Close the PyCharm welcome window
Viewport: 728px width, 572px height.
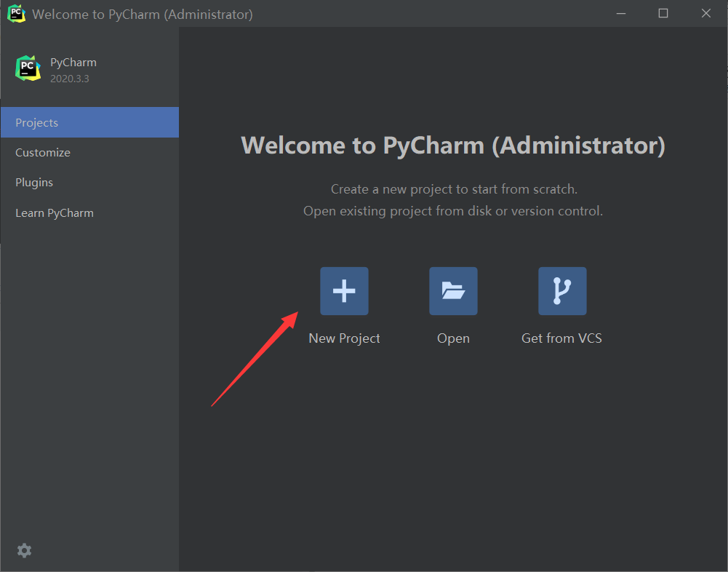click(x=705, y=14)
